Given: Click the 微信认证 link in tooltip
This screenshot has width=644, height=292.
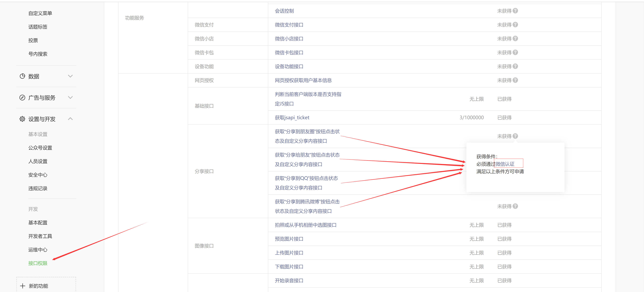Looking at the screenshot, I should pos(505,164).
